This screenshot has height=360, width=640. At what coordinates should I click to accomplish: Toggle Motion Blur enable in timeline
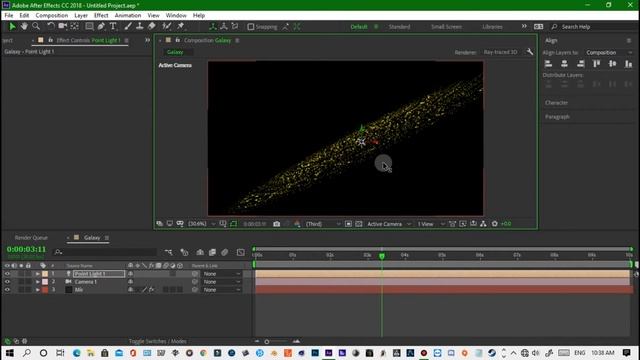point(224,252)
